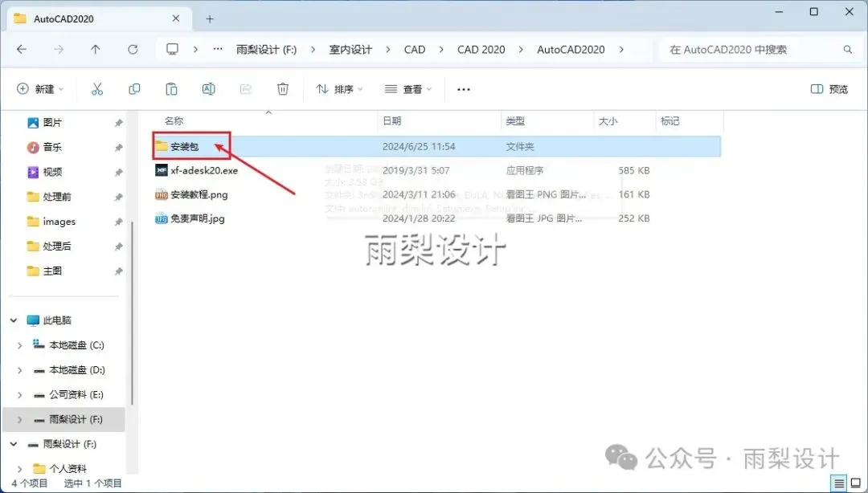Sort by 类型 column header

pyautogui.click(x=515, y=120)
